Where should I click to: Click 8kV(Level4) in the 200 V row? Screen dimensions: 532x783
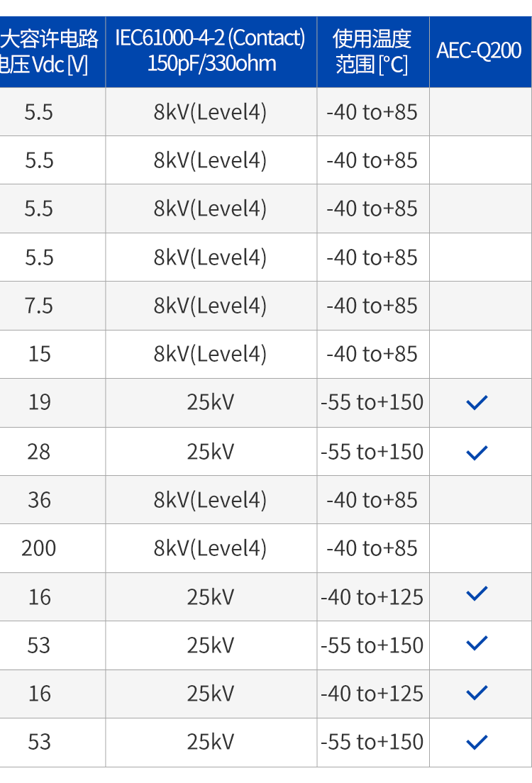(211, 548)
